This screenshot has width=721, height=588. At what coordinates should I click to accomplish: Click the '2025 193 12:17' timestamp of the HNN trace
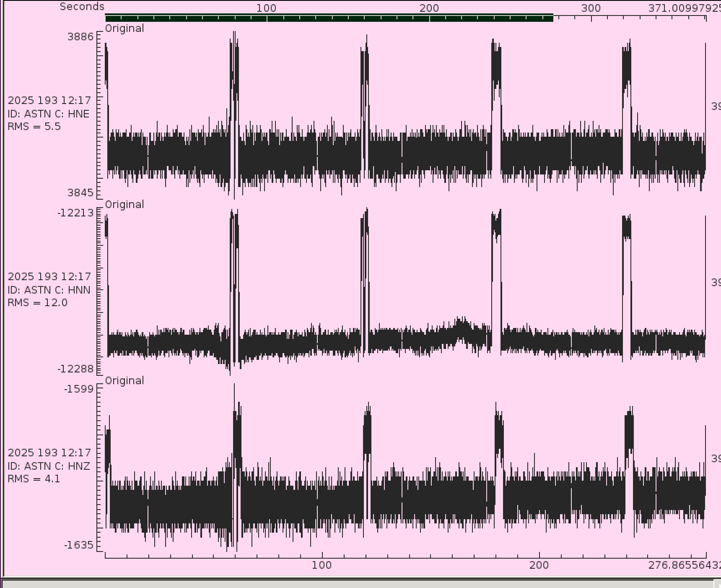point(49,276)
